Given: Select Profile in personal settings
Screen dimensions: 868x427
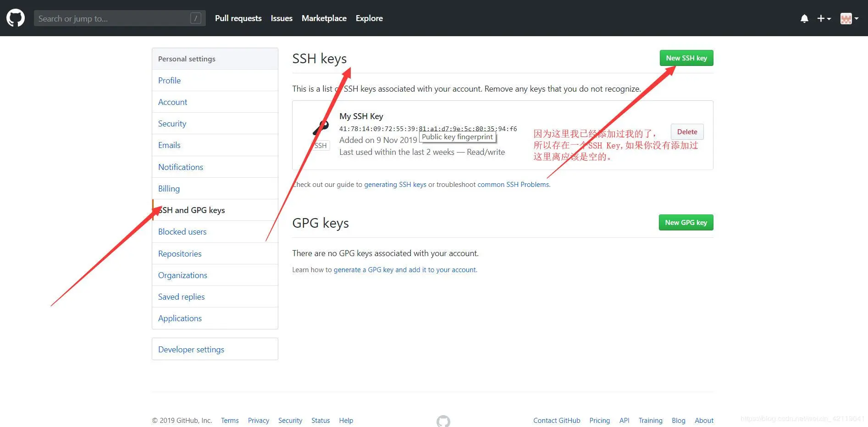Looking at the screenshot, I should pyautogui.click(x=215, y=80).
